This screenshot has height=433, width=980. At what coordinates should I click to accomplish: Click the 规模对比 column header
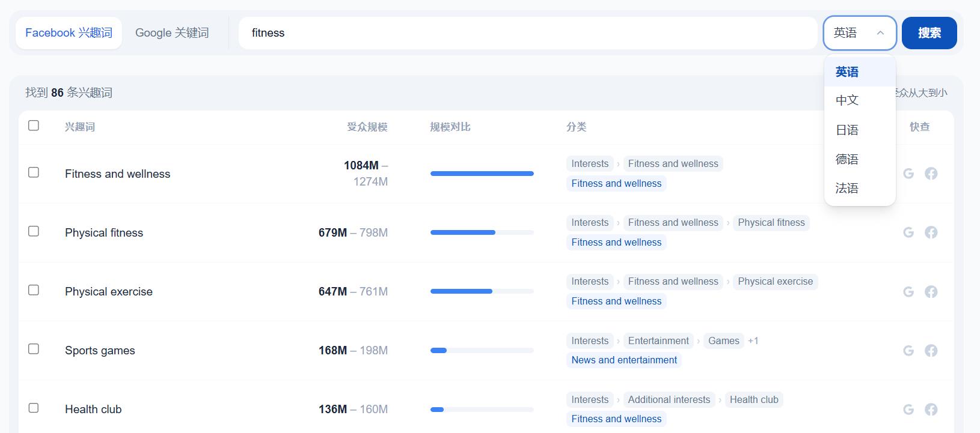450,127
